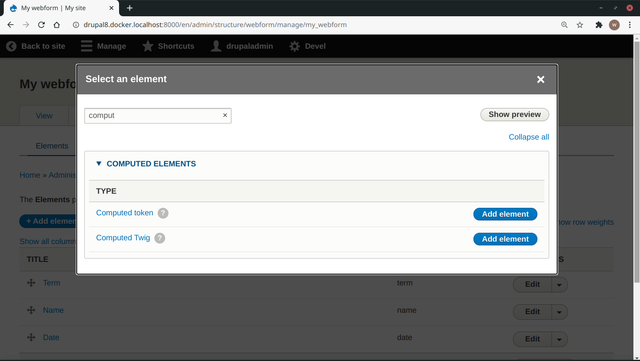Click the site information icon in address bar
This screenshot has width=640, height=361.
76,25
